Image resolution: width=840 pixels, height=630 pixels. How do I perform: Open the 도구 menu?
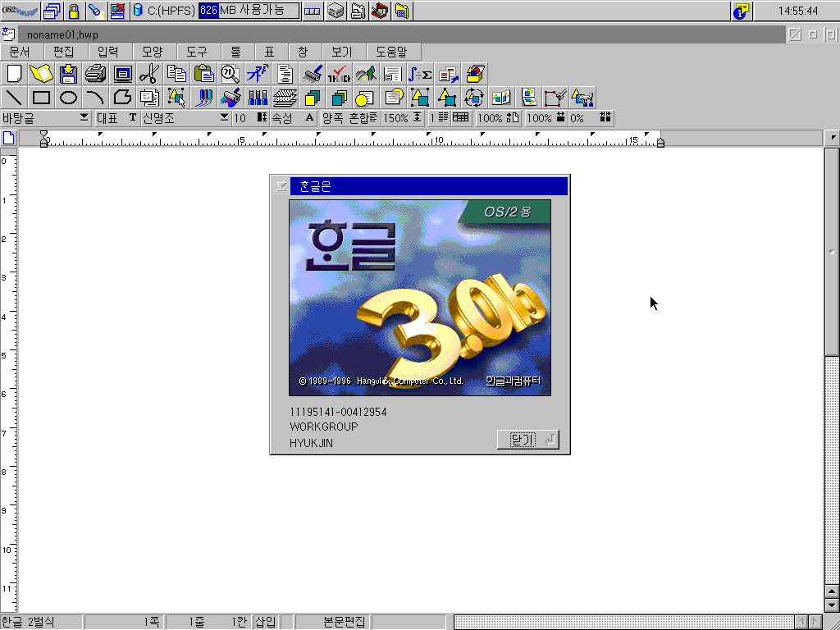tap(197, 52)
